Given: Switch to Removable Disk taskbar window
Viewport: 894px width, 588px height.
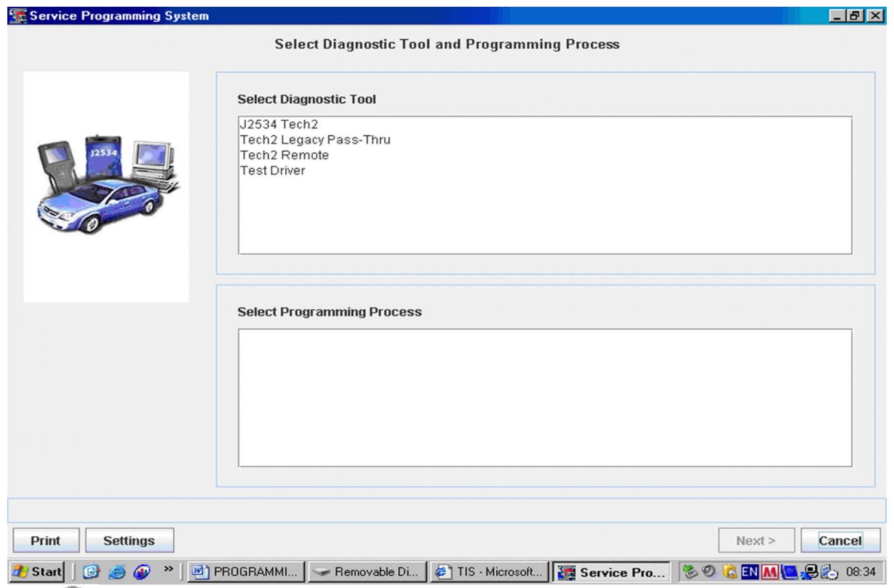Looking at the screenshot, I should coord(367,572).
